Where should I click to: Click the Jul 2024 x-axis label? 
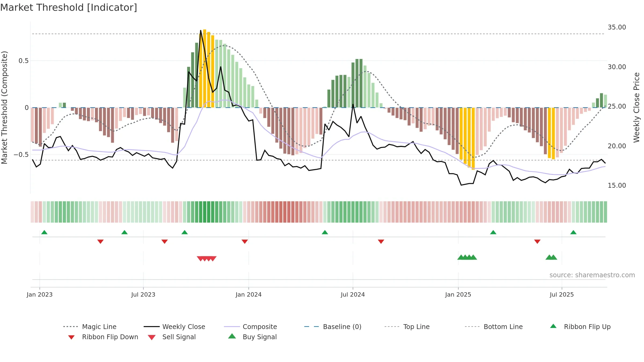coord(353,294)
